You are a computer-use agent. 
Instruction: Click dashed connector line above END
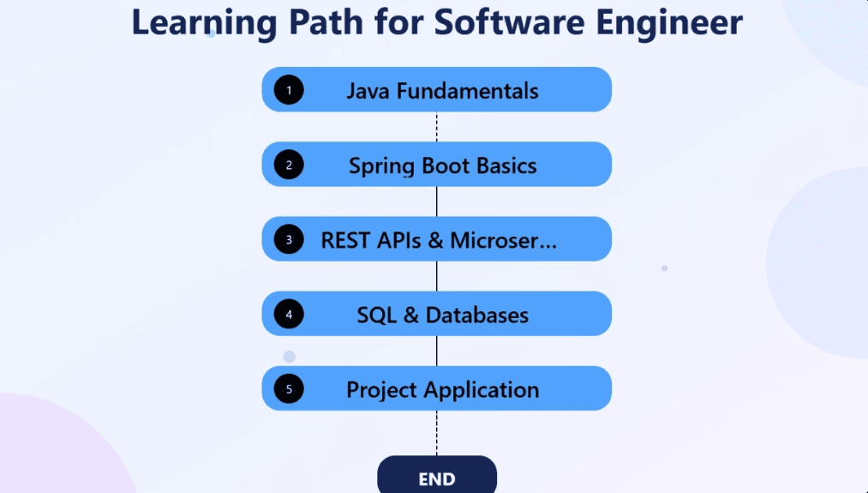click(437, 433)
